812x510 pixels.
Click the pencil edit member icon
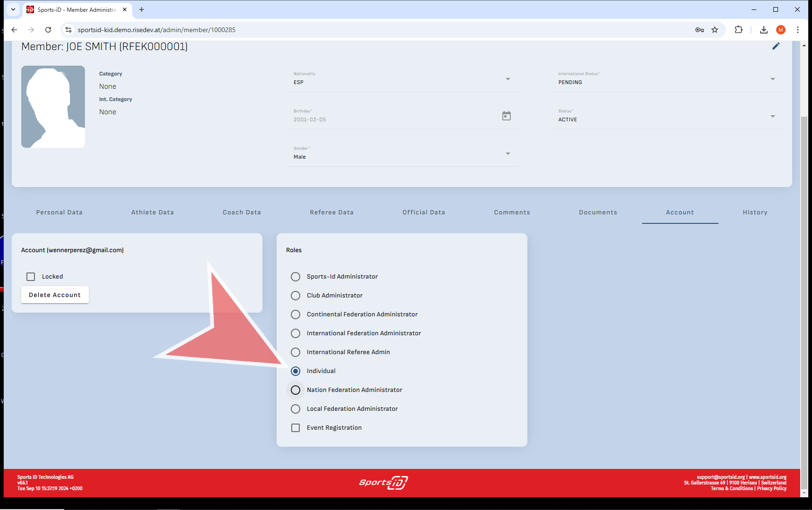(x=776, y=46)
